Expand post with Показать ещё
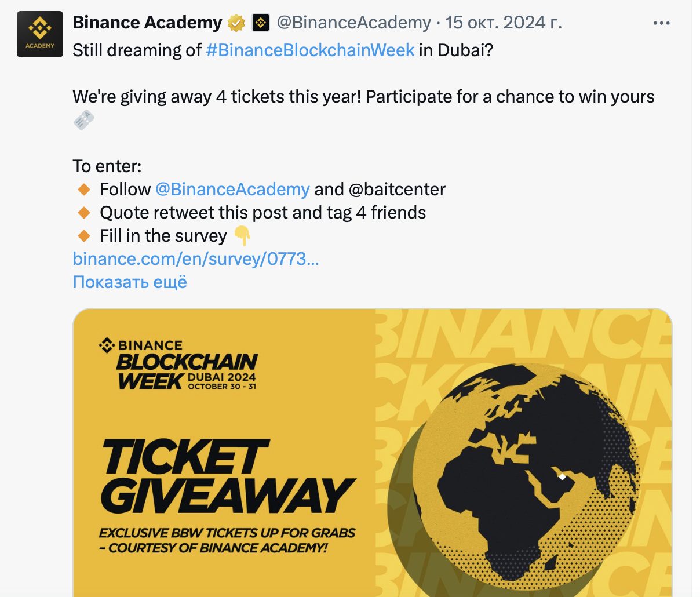The width and height of the screenshot is (700, 597). pos(130,282)
